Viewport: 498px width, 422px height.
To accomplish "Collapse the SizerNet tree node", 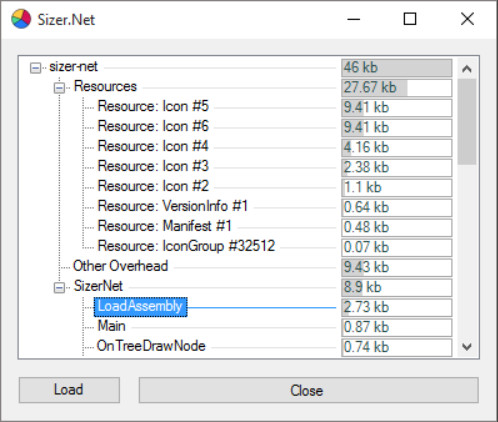I will 59,288.
